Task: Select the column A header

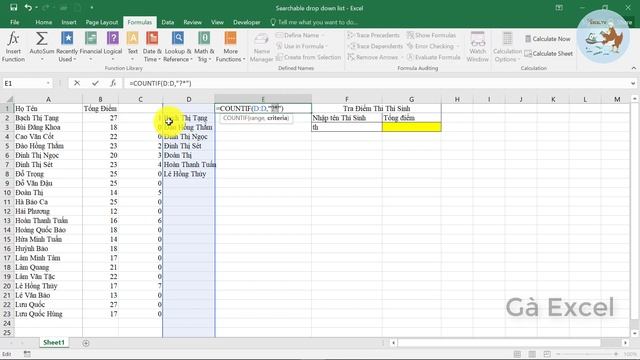Action: [x=48, y=99]
